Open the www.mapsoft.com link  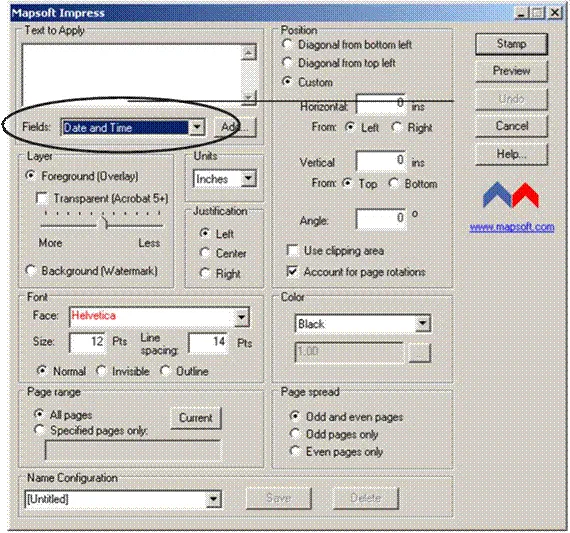click(512, 228)
